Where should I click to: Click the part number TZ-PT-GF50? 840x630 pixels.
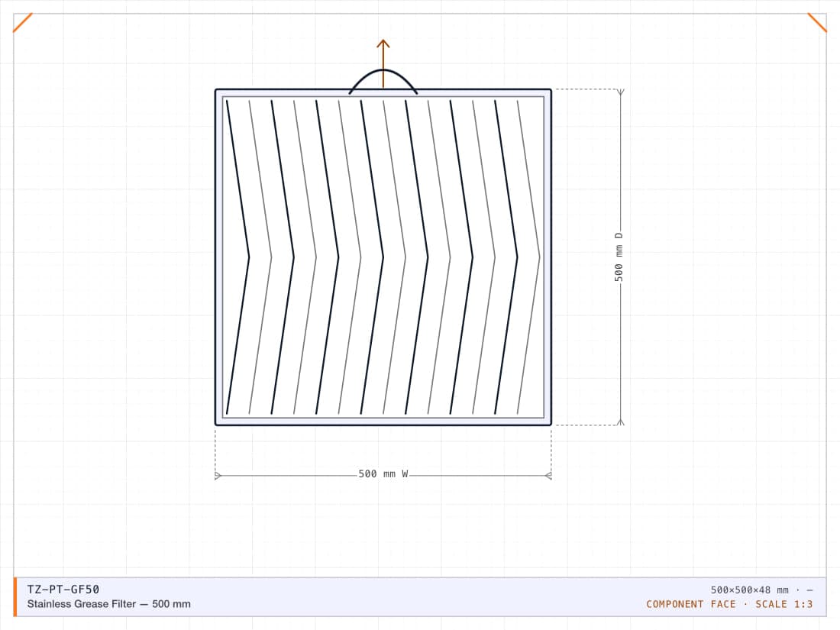63,590
